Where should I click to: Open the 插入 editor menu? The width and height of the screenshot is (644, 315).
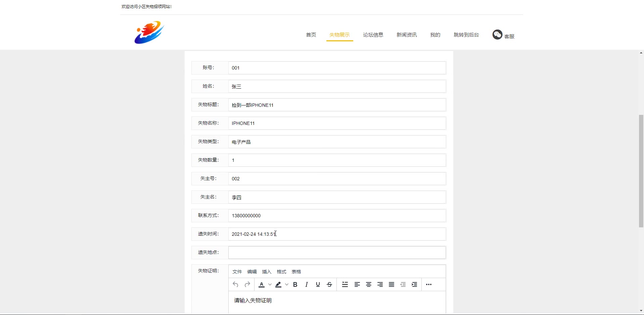267,272
